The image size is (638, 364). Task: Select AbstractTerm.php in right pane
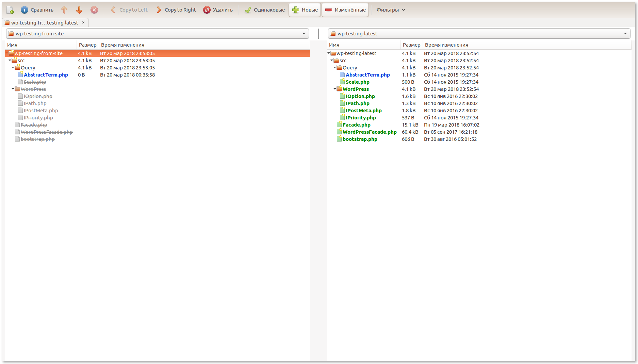(x=368, y=75)
